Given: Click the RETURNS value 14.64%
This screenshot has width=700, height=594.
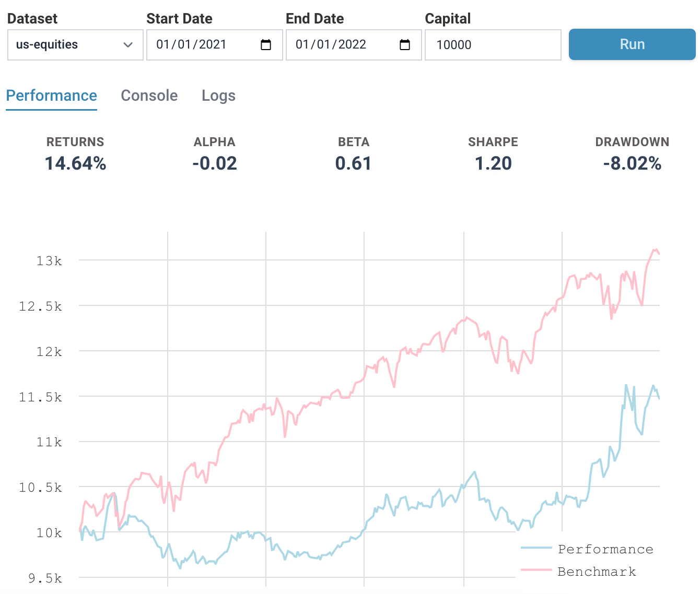Looking at the screenshot, I should click(75, 163).
